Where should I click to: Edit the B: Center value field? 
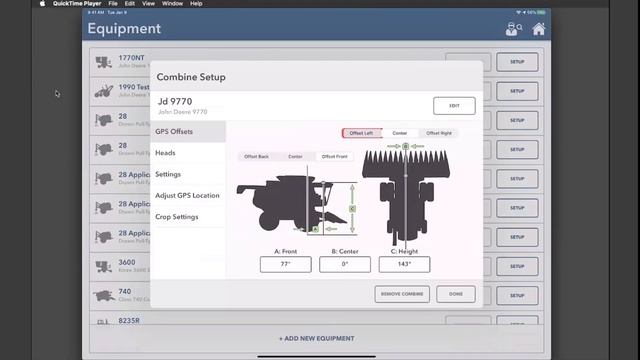pyautogui.click(x=345, y=264)
